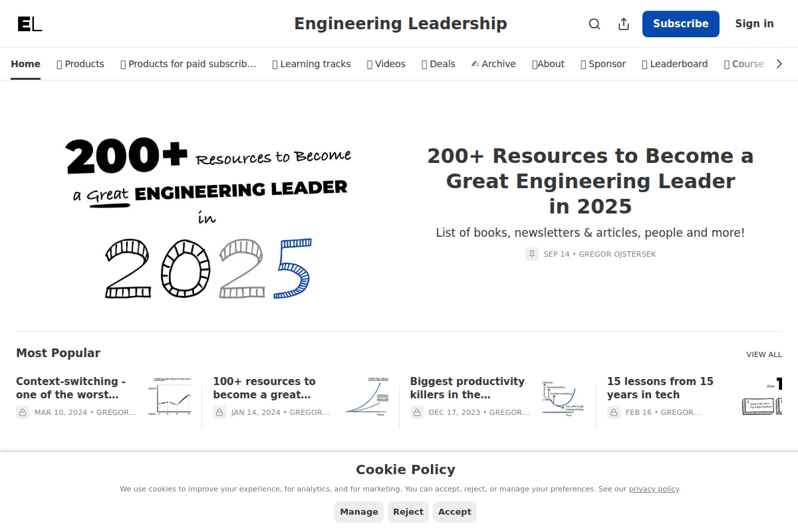Click the pin icon next to SEP 14
Viewport: 798px width, 532px height.
click(x=531, y=253)
